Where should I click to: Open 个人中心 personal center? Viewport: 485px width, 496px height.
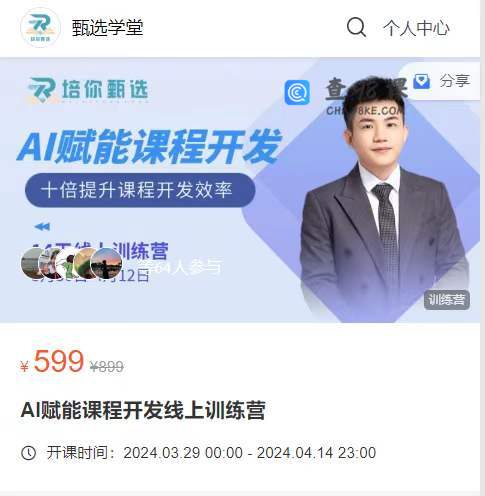click(416, 28)
